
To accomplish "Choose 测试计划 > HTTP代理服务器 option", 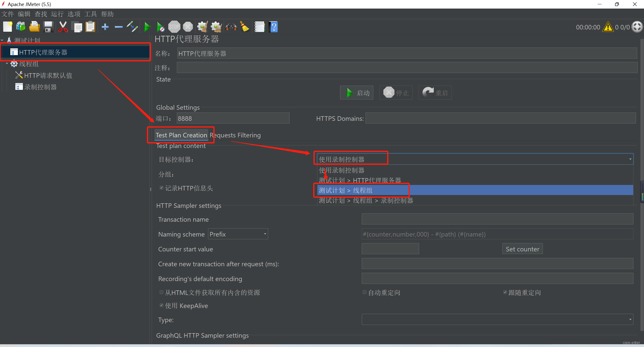I will [475, 180].
